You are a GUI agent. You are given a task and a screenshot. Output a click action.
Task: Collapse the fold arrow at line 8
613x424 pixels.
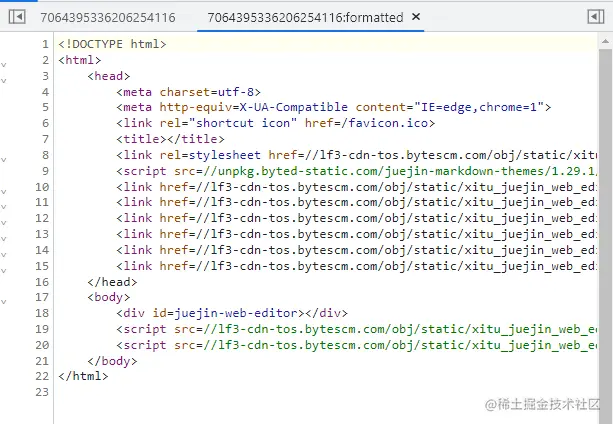pyautogui.click(x=4, y=159)
